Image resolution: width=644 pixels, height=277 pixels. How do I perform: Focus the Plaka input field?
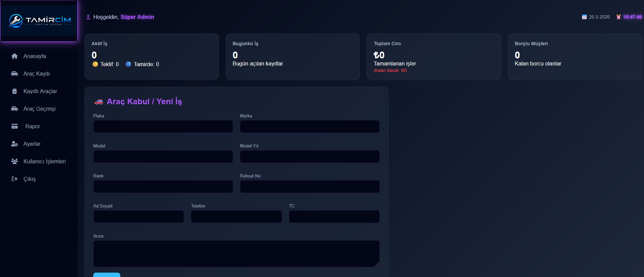[x=163, y=127]
